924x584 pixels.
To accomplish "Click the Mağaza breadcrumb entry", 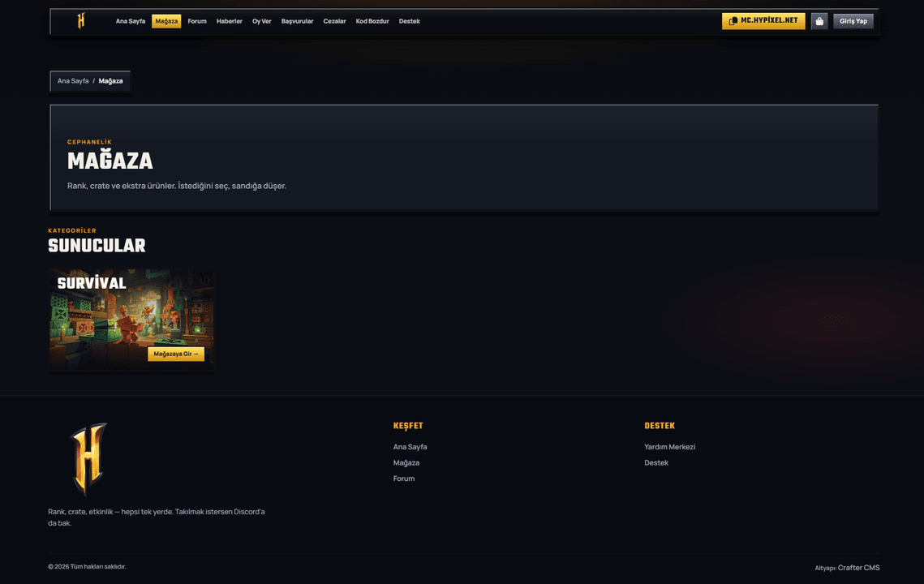I will pos(111,81).
